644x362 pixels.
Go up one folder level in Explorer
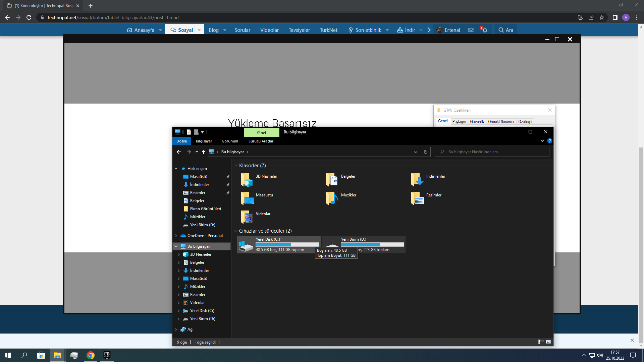pyautogui.click(x=204, y=152)
